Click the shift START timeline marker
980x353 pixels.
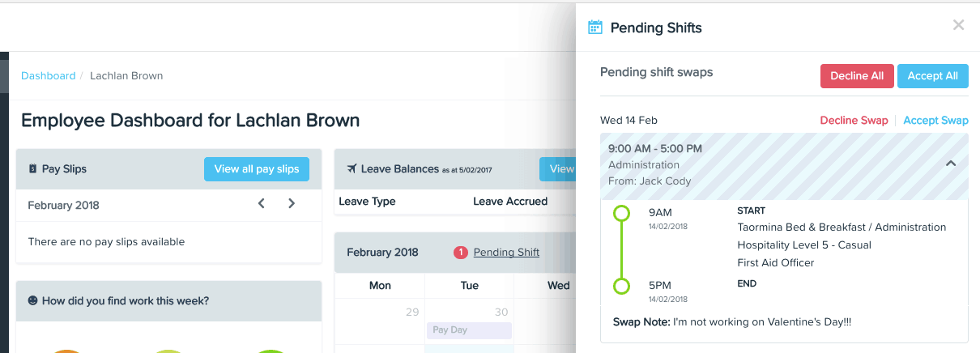tap(621, 214)
